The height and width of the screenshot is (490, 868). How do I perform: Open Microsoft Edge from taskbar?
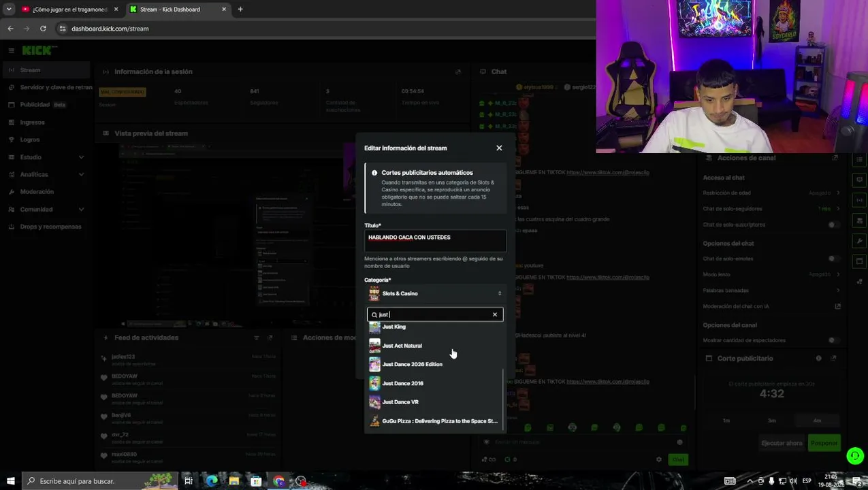click(x=212, y=481)
